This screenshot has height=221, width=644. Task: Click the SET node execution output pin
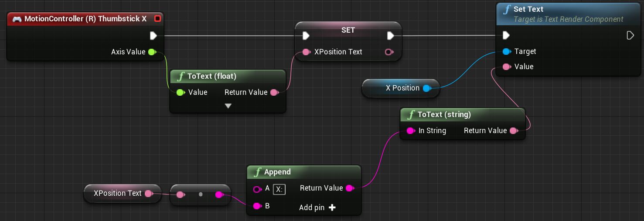[391, 35]
